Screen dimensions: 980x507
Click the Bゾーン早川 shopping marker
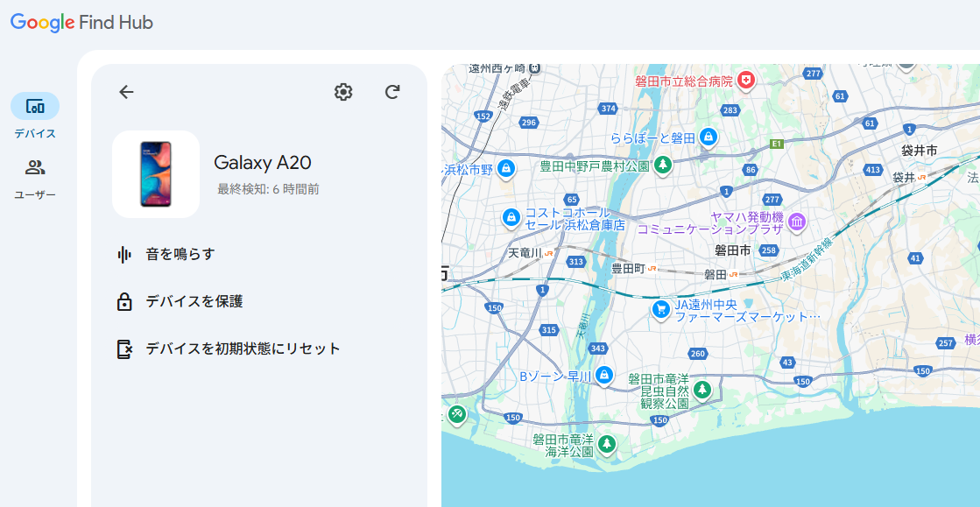tap(603, 376)
